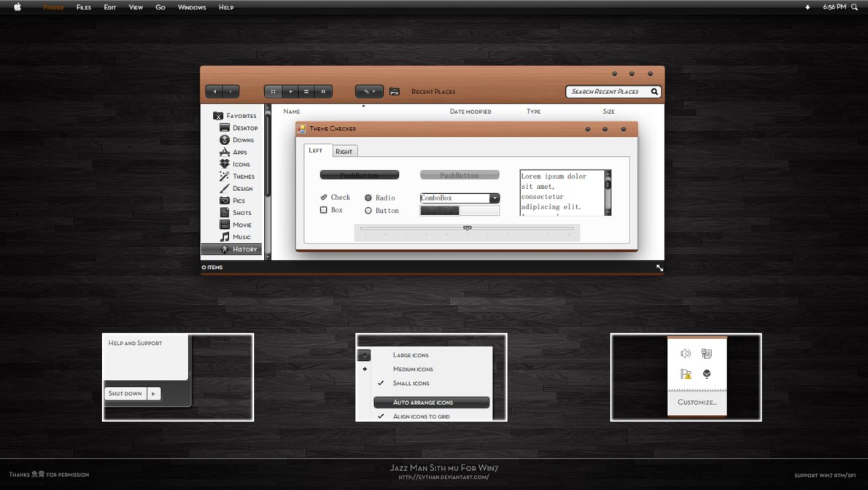Select the Button radio option
Screen dimensions: 868x490
point(368,211)
